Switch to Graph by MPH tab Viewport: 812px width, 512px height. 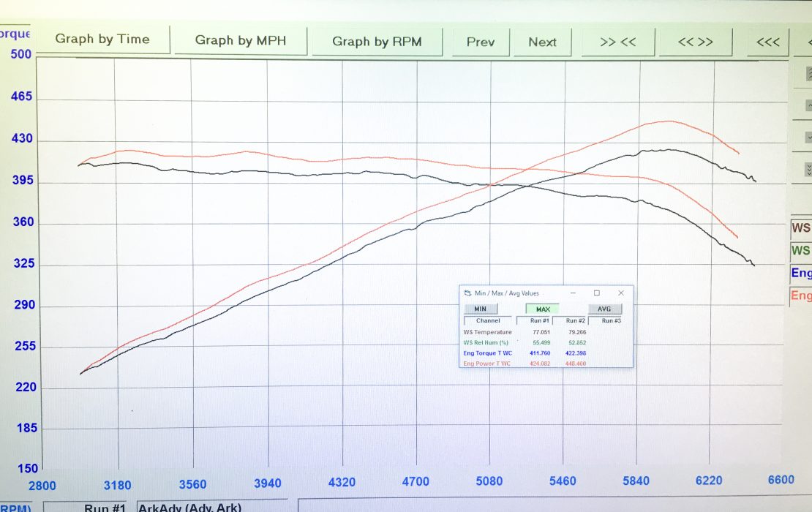point(241,42)
